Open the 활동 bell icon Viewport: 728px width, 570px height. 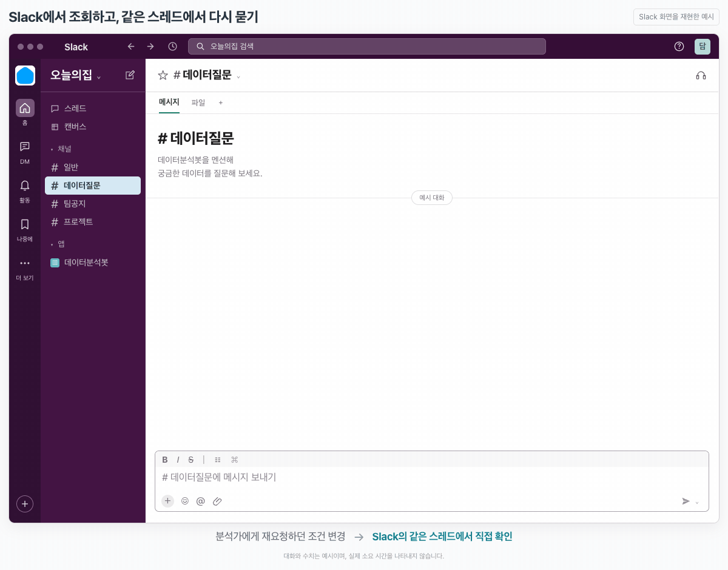25,186
